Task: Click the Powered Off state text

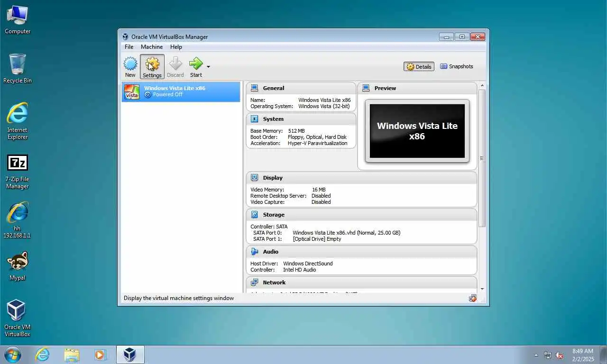Action: 168,95
